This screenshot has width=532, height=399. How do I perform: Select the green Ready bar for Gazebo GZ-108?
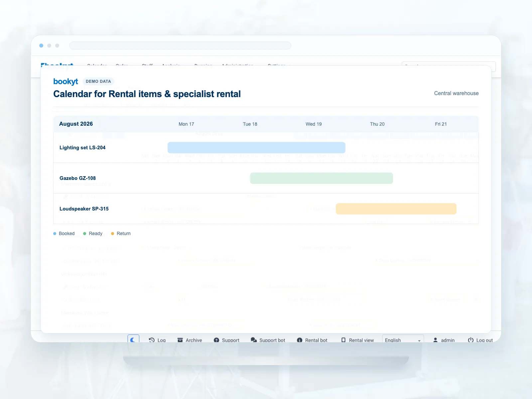click(322, 178)
